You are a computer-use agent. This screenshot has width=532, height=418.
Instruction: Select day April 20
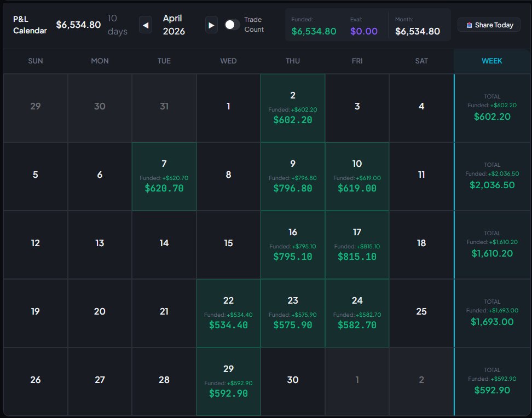pos(100,313)
